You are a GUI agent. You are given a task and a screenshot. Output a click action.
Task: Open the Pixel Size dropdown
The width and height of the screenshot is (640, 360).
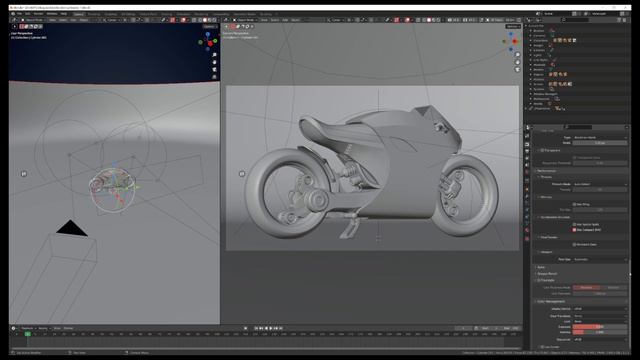pyautogui.click(x=600, y=259)
